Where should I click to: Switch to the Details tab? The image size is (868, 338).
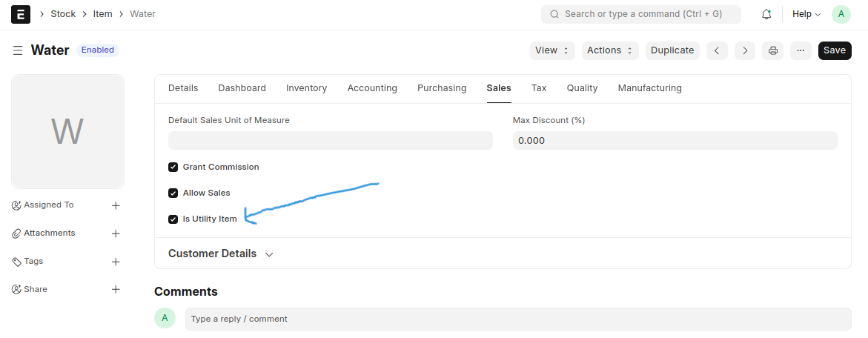tap(183, 88)
